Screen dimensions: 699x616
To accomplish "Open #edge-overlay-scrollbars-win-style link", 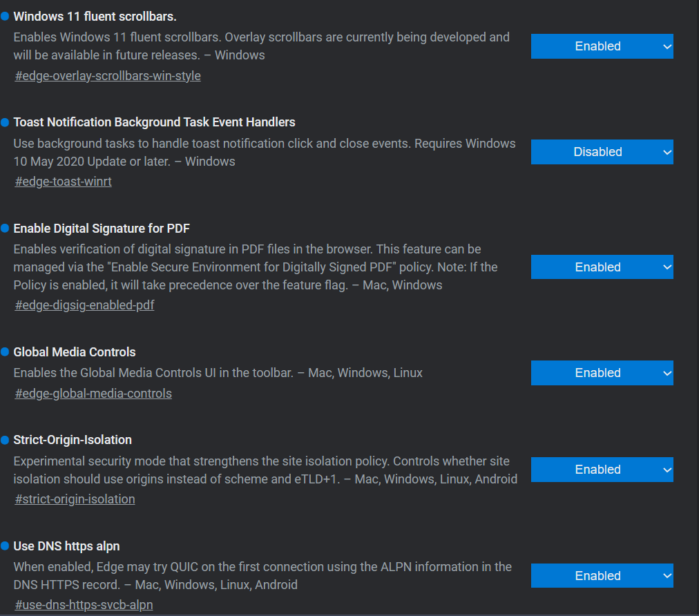I will [x=108, y=76].
